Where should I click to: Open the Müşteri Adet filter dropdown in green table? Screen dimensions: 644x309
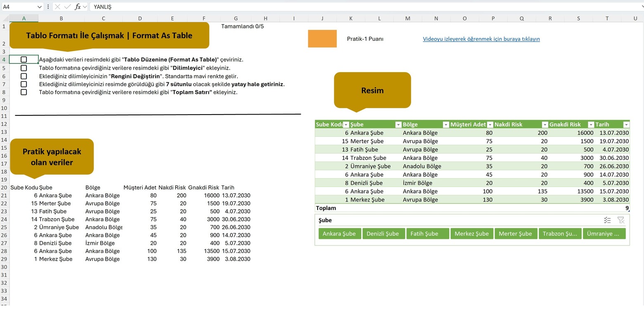click(x=490, y=124)
